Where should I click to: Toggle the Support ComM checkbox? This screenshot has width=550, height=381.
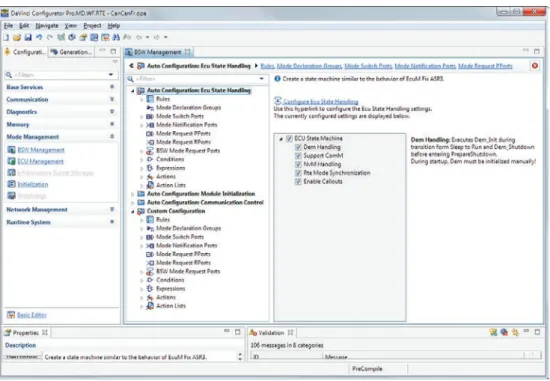[x=298, y=155]
